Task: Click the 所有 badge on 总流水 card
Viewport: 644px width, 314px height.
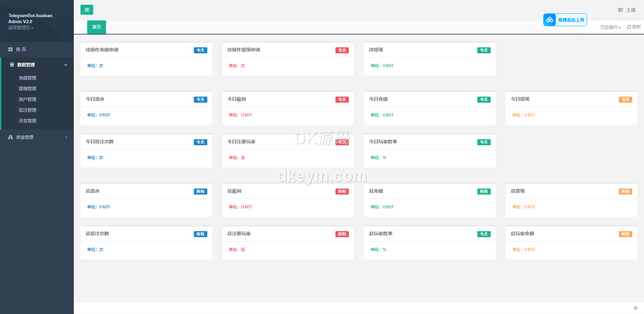Action: (x=200, y=192)
